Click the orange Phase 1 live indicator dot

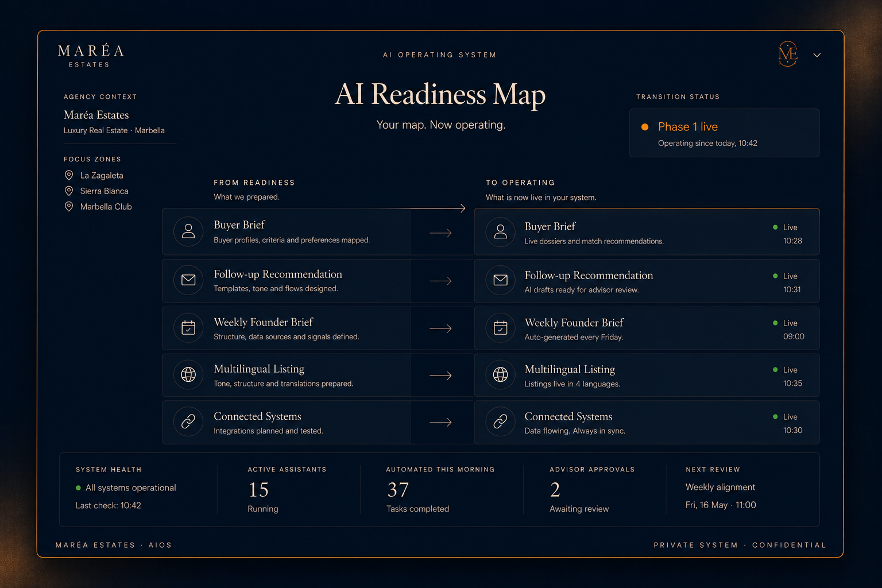coord(645,127)
